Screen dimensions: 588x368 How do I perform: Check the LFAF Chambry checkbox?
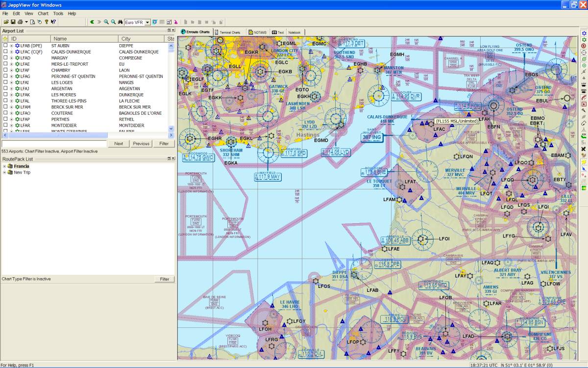pos(5,70)
